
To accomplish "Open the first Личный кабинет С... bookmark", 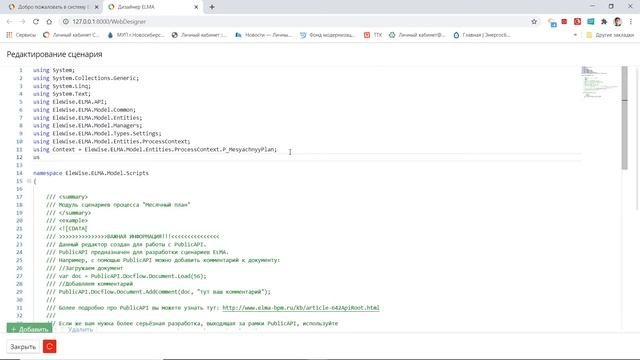I will [71, 35].
